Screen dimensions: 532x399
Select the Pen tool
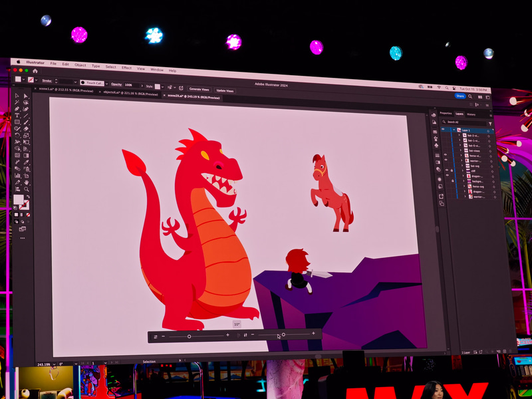[x=17, y=110]
